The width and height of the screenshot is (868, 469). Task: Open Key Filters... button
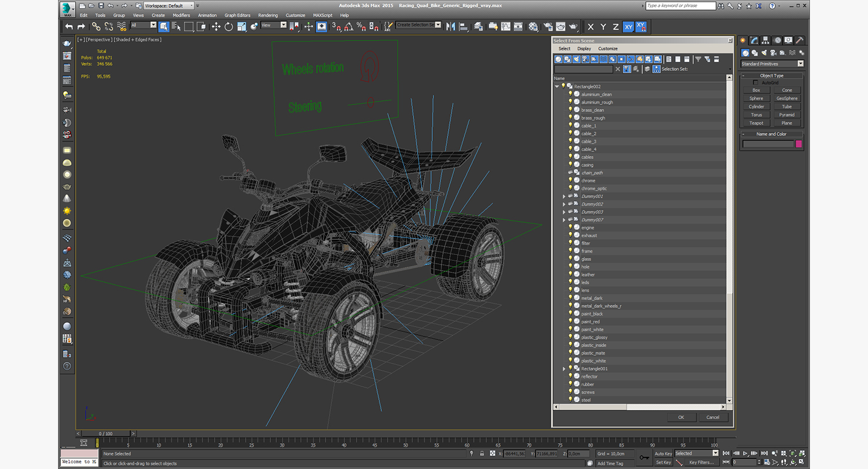click(701, 463)
